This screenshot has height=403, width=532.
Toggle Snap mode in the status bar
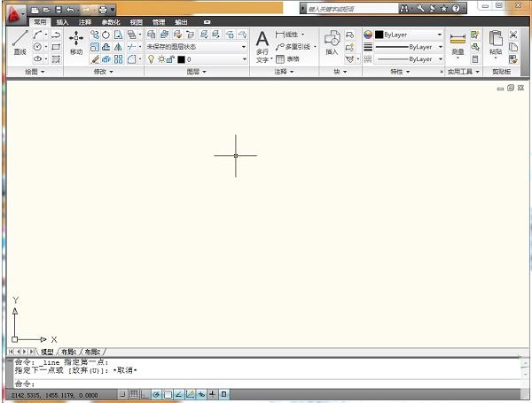coord(122,393)
